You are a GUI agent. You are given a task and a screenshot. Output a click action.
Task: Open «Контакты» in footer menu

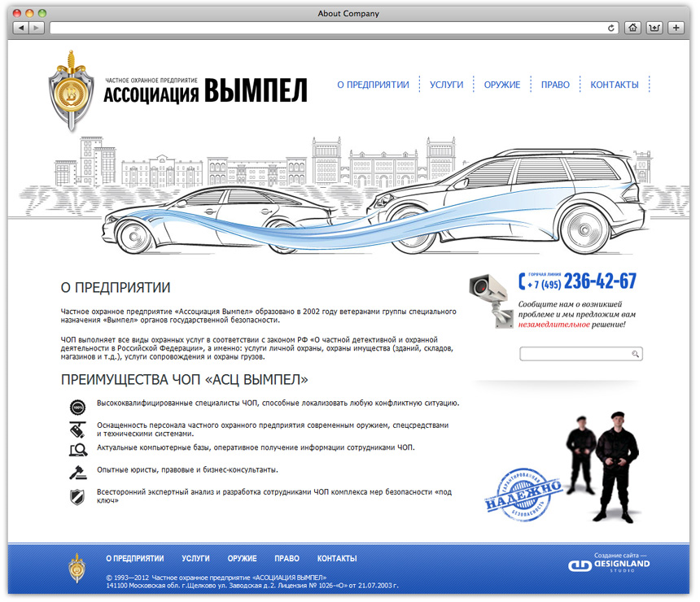(337, 559)
